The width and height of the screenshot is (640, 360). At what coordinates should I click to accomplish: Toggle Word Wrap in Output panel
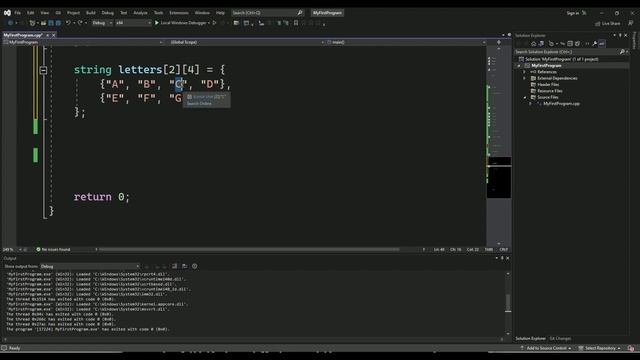184,267
